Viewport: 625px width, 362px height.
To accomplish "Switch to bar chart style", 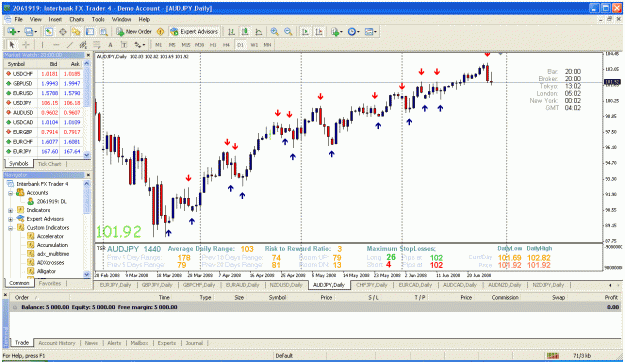I will (231, 31).
